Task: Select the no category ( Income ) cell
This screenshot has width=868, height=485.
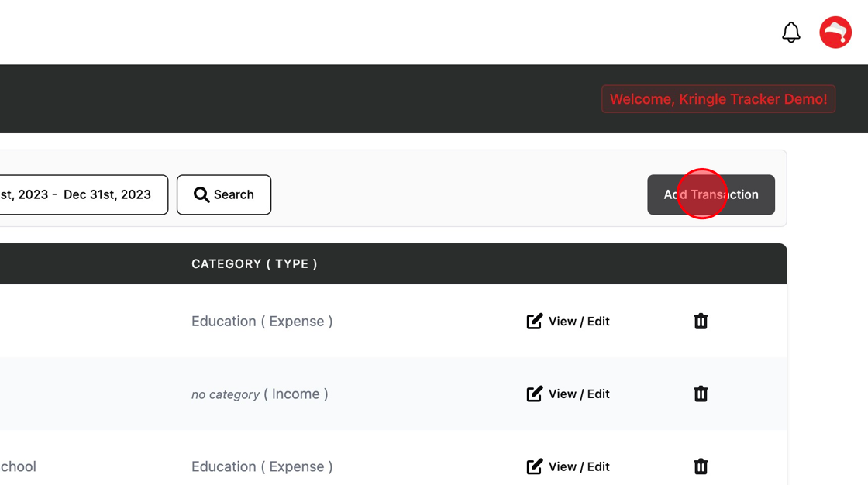Action: pos(260,394)
